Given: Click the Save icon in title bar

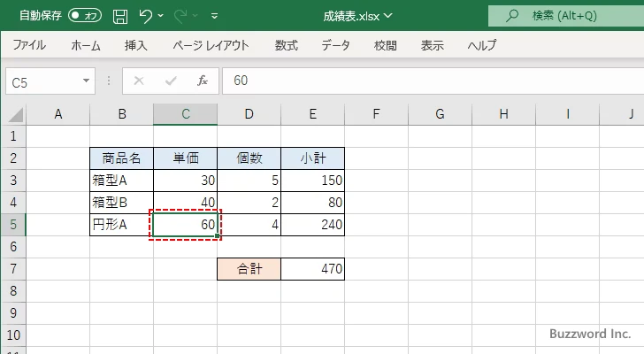Looking at the screenshot, I should click(120, 15).
